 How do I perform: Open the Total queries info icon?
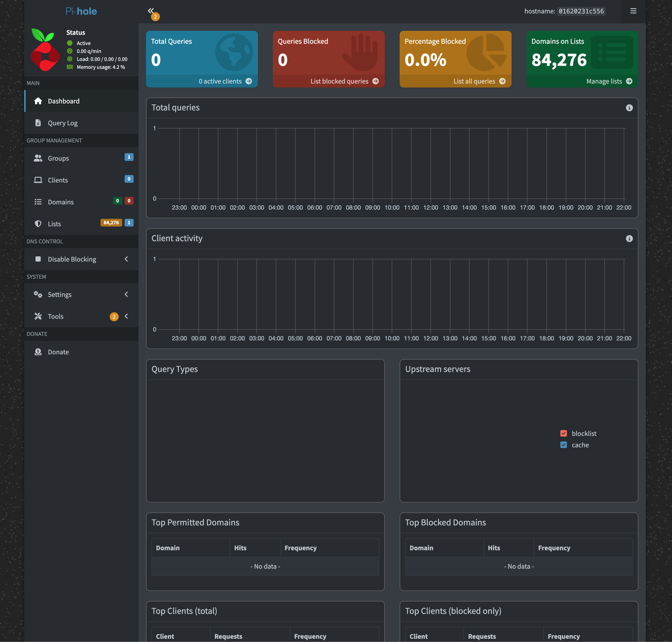click(x=629, y=108)
